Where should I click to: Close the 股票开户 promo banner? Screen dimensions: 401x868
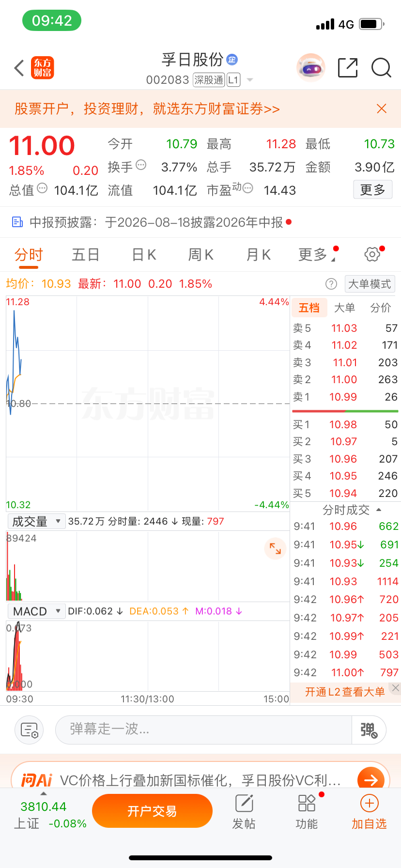382,108
